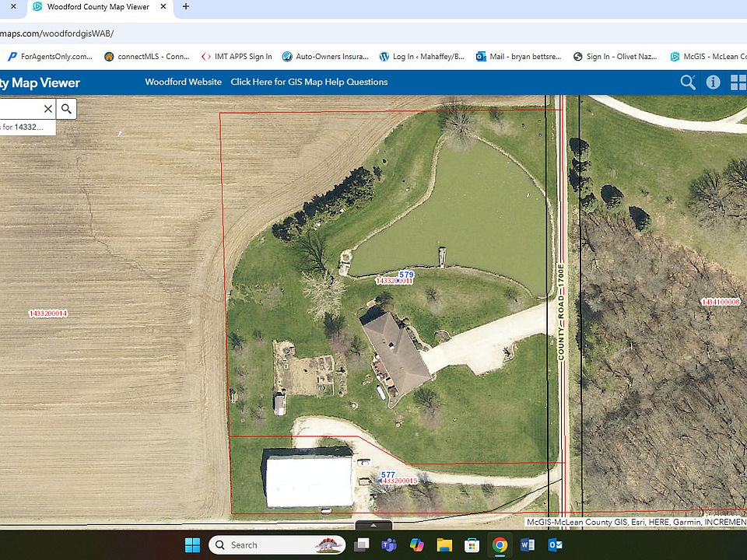Open the map info icon in header
747x560 pixels.
point(713,82)
